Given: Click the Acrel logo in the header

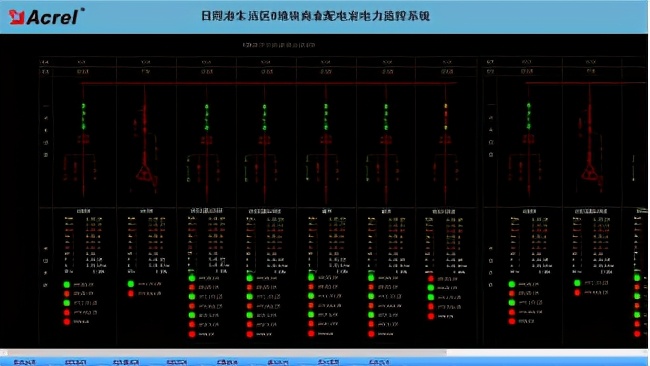Looking at the screenshot, I should tap(46, 17).
